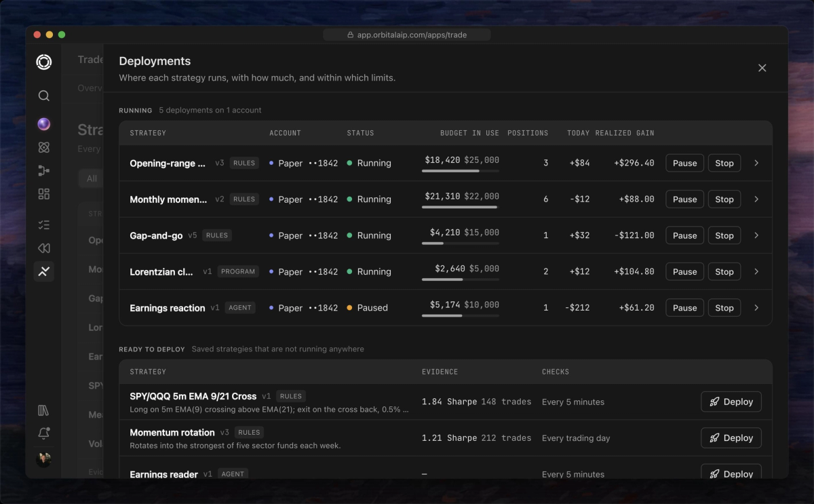
Task: Click the AGENT badge on Earnings reaction
Action: (x=240, y=308)
